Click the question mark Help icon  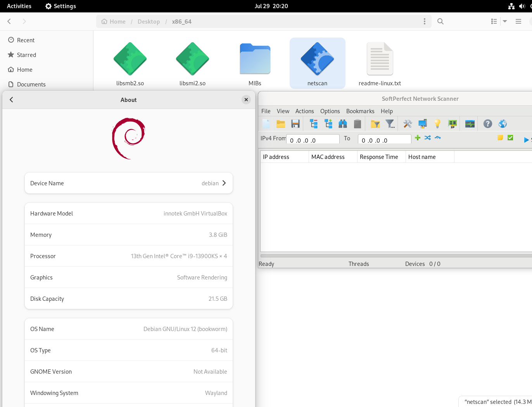click(488, 124)
